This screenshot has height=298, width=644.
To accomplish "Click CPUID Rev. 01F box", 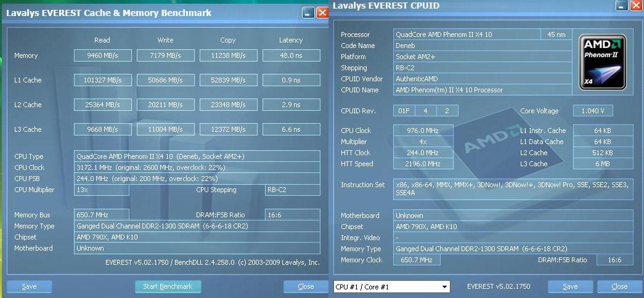I will pyautogui.click(x=404, y=111).
